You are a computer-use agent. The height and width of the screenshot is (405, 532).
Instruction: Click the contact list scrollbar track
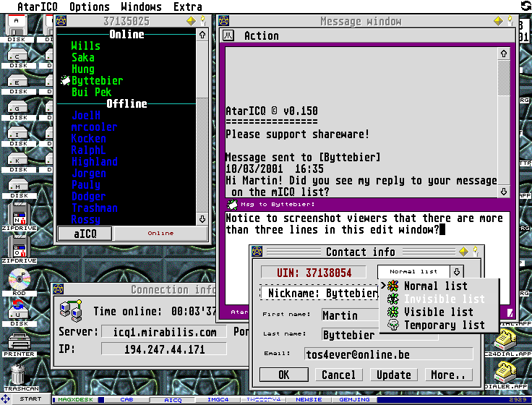point(202,155)
